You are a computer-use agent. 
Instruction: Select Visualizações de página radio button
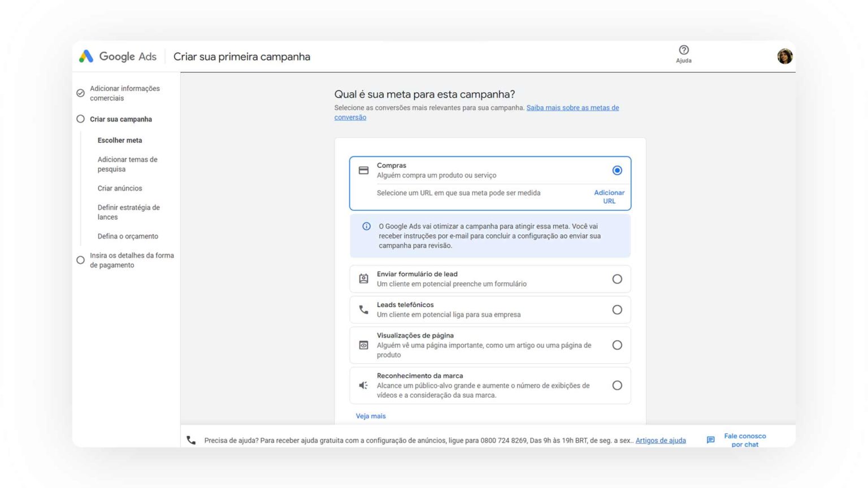pyautogui.click(x=617, y=345)
